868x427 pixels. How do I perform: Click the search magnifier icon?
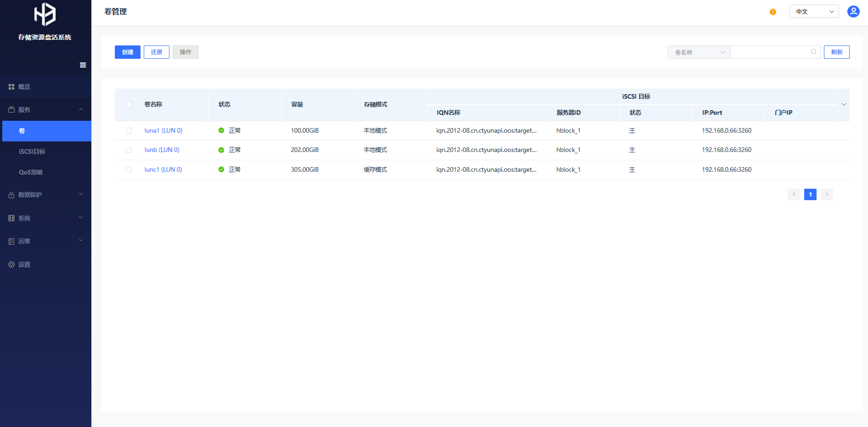[x=813, y=52]
